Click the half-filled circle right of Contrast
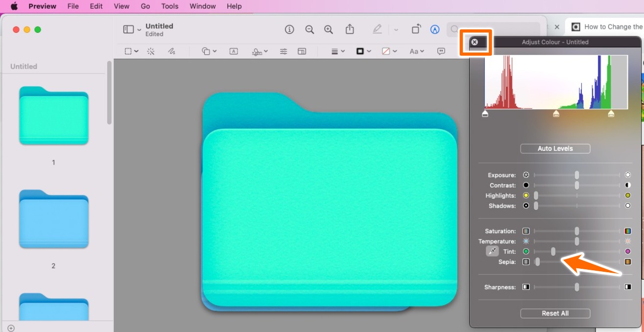Screen dimensions: 644x332 [x=628, y=186]
